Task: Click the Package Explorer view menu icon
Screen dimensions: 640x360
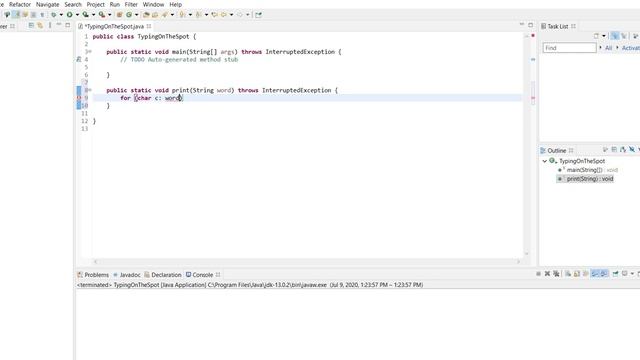Action: 50,25
